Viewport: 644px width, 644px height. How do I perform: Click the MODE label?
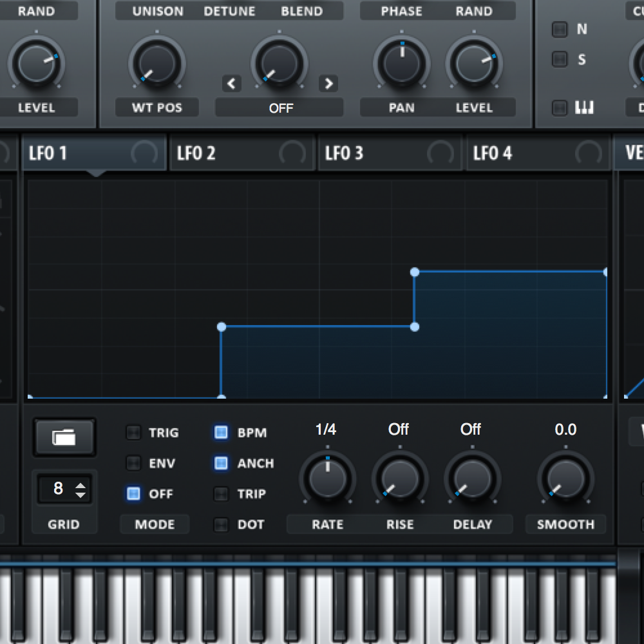(155, 524)
